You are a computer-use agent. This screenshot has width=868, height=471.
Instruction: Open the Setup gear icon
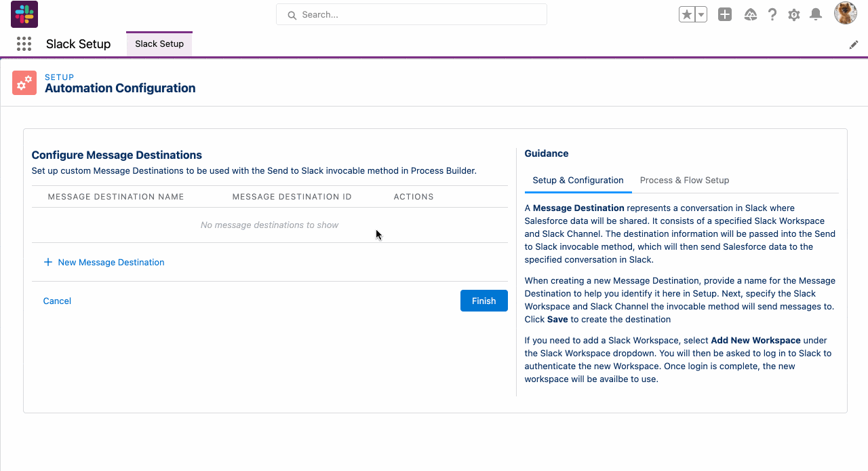click(794, 14)
